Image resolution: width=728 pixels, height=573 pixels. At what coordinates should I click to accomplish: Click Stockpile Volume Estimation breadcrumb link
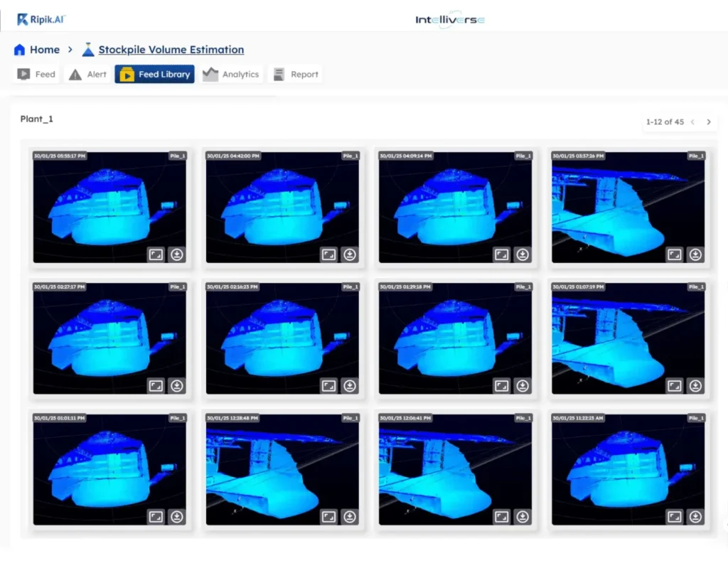click(171, 50)
